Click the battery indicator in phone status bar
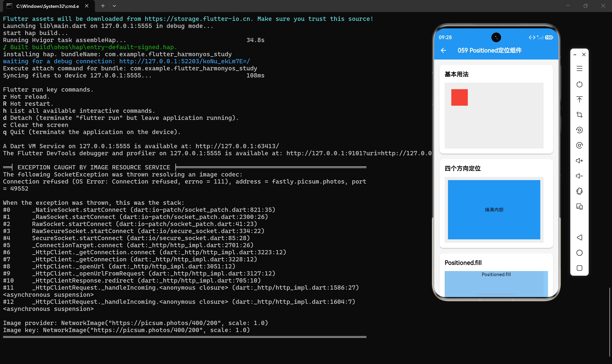The image size is (612, 364). click(549, 37)
